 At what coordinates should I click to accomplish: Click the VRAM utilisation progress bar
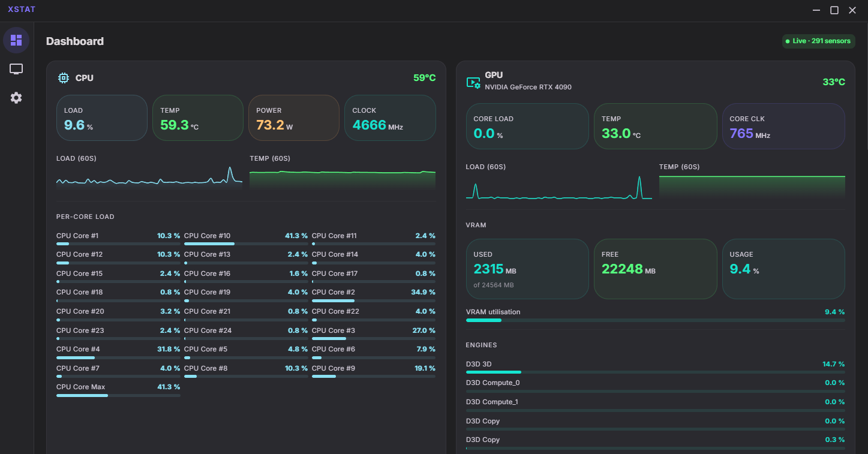[x=654, y=320]
